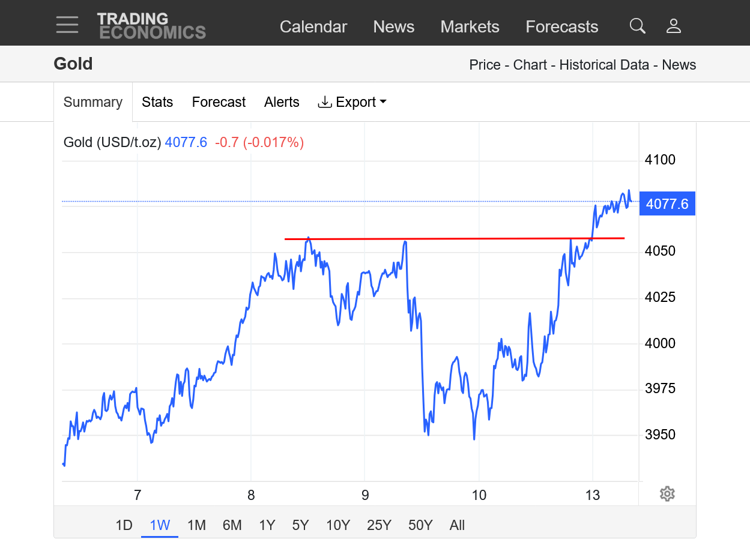Open the Forecast tab
This screenshot has height=560, width=750.
(219, 102)
